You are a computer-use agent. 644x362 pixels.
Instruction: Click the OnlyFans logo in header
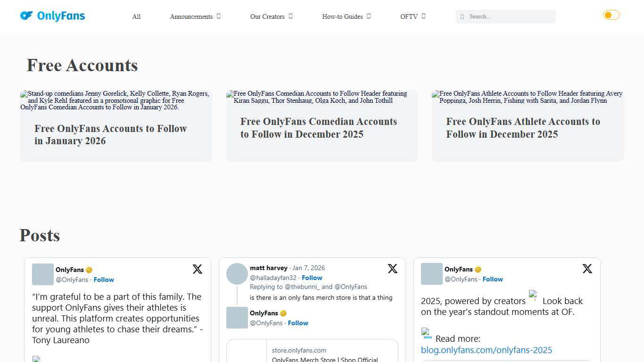pos(52,16)
